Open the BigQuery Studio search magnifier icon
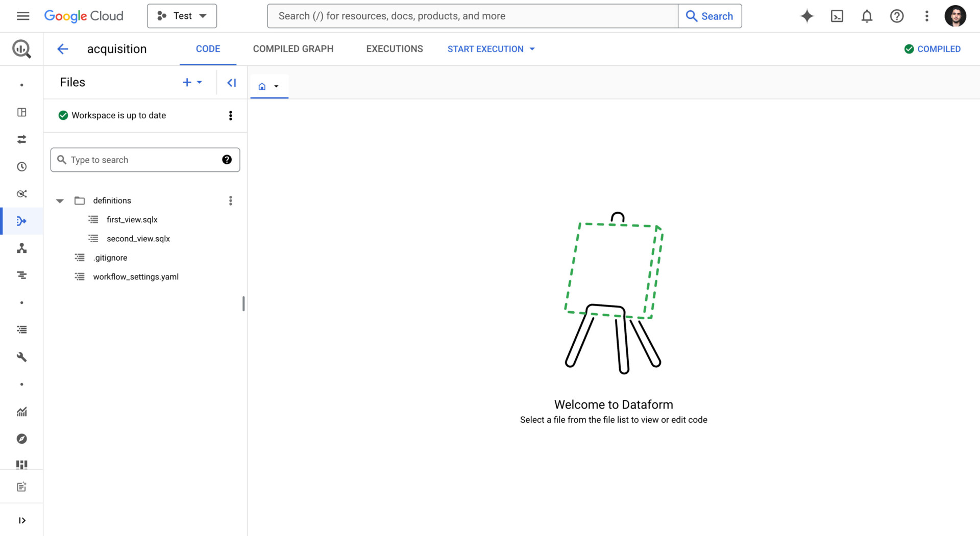Screen dimensions: 980x536 [21, 48]
